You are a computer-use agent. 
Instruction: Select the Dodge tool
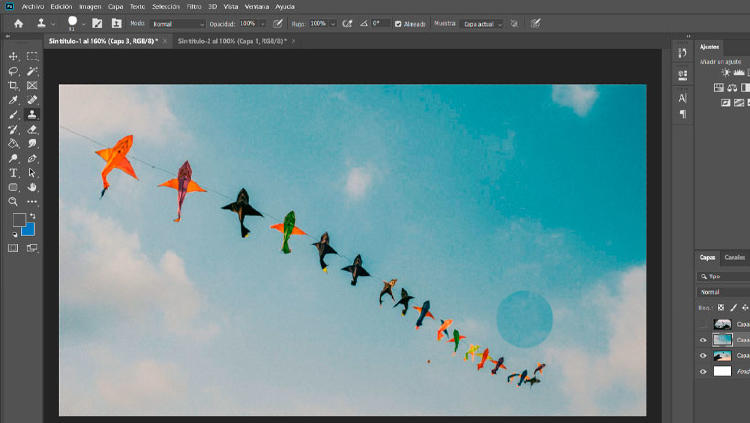pos(13,158)
